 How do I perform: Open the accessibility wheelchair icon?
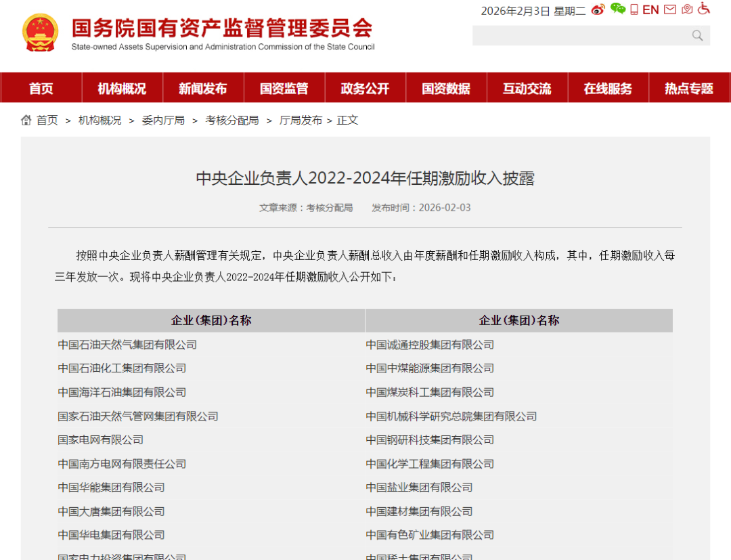pyautogui.click(x=704, y=9)
